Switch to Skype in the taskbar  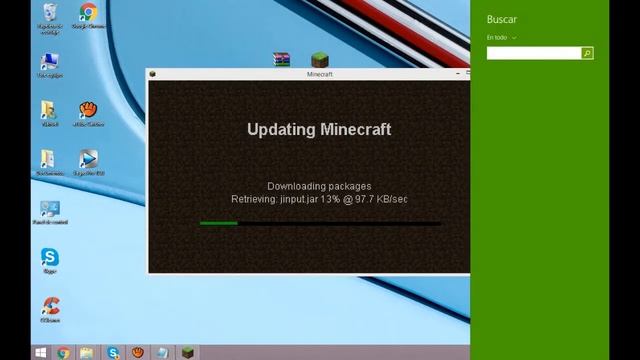(113, 353)
